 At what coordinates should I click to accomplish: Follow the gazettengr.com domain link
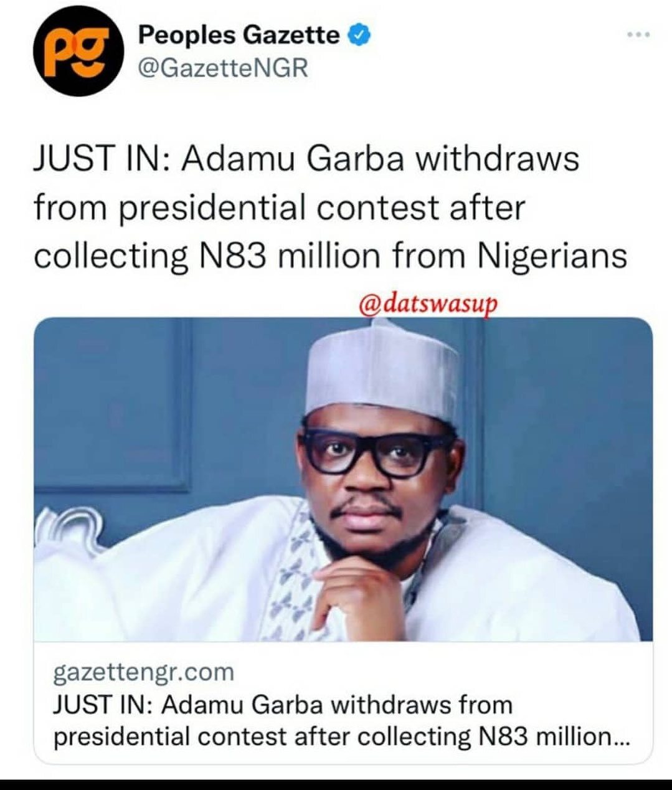pos(144,672)
